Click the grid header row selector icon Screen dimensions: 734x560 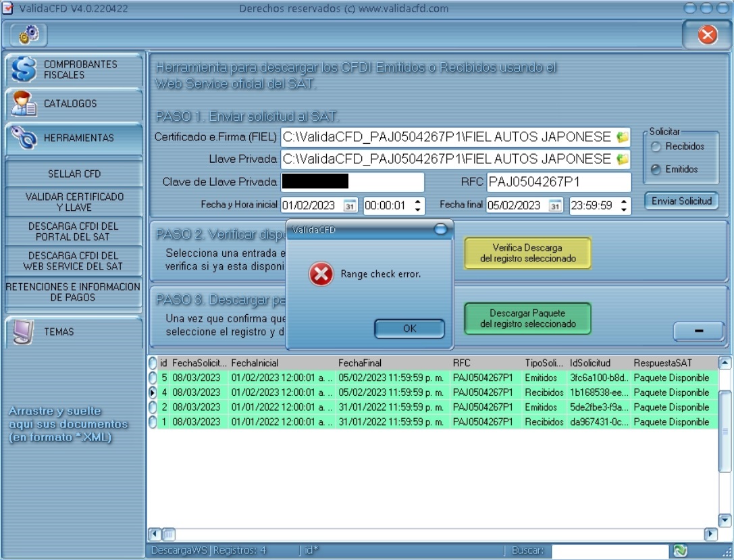pyautogui.click(x=153, y=363)
